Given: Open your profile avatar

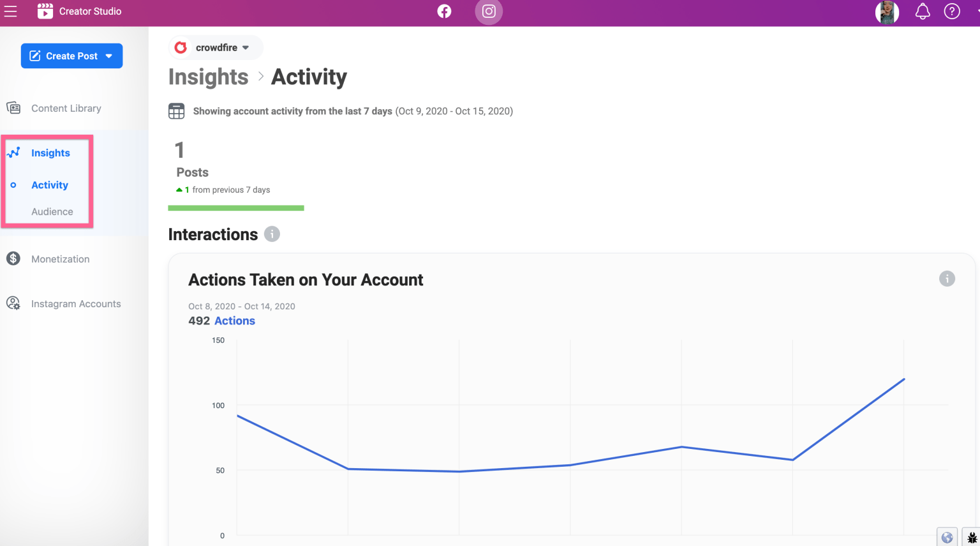Looking at the screenshot, I should [887, 11].
